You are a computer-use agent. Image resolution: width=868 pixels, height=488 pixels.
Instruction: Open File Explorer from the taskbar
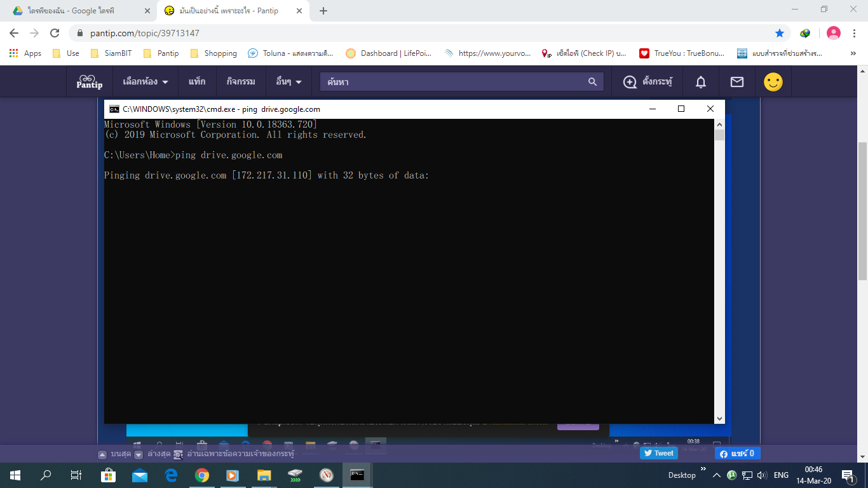coord(264,475)
